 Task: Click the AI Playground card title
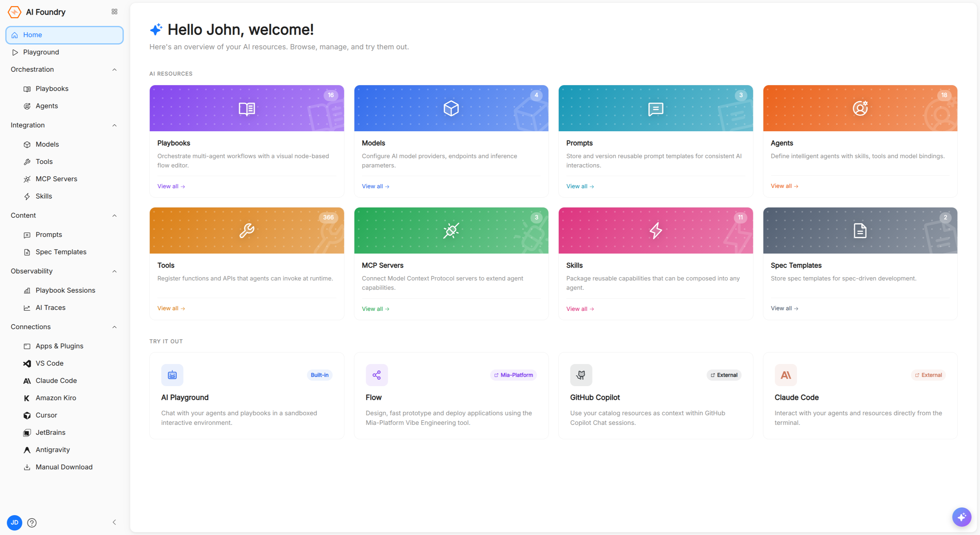pyautogui.click(x=185, y=397)
